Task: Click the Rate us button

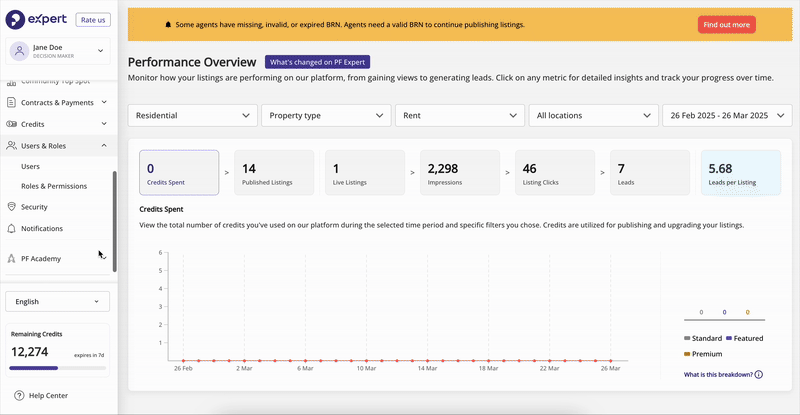Action: tap(93, 20)
